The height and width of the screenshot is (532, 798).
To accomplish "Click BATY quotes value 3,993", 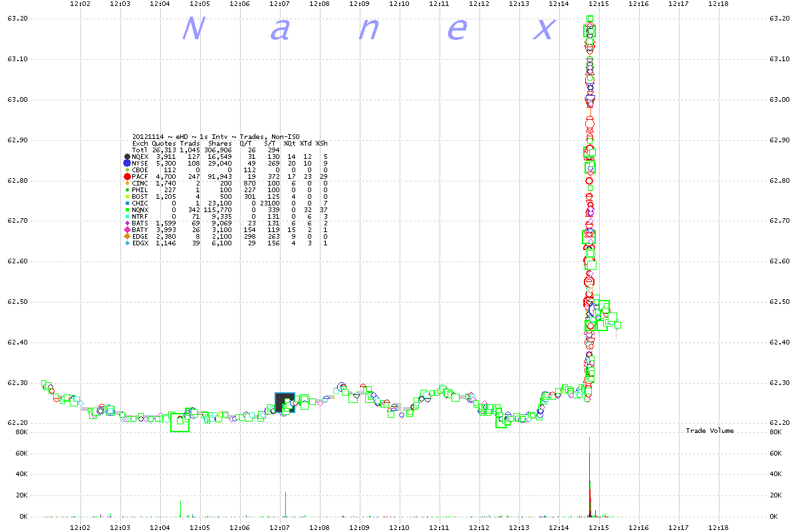I will (166, 229).
